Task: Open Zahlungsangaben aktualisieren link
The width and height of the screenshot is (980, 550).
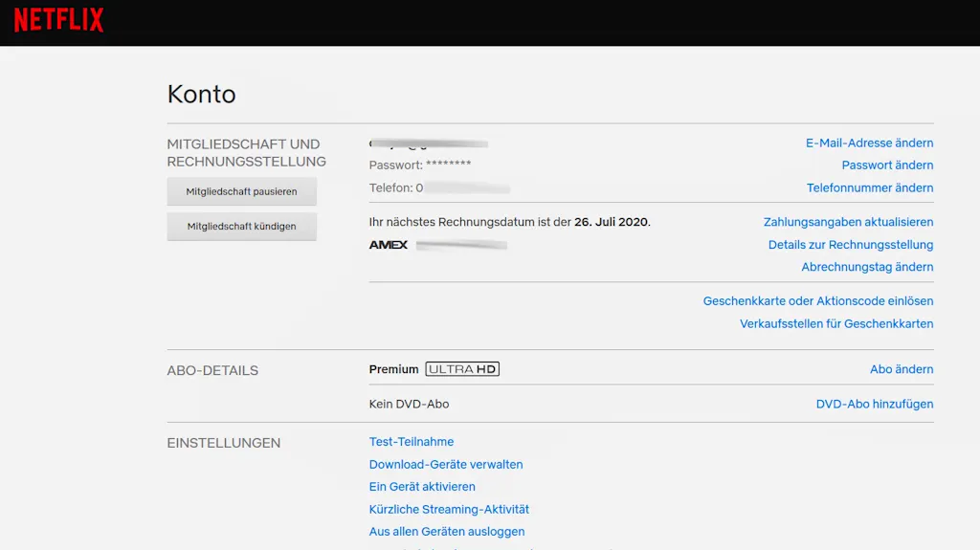Action: (848, 222)
